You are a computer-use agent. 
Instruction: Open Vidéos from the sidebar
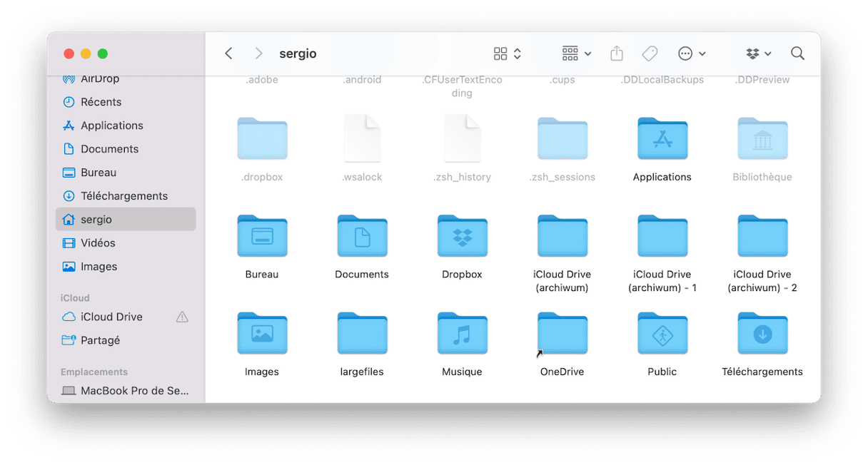coord(125,243)
